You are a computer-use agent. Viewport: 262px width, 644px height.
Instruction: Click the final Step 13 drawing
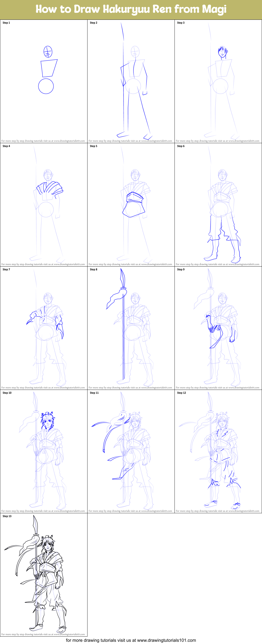click(x=44, y=575)
